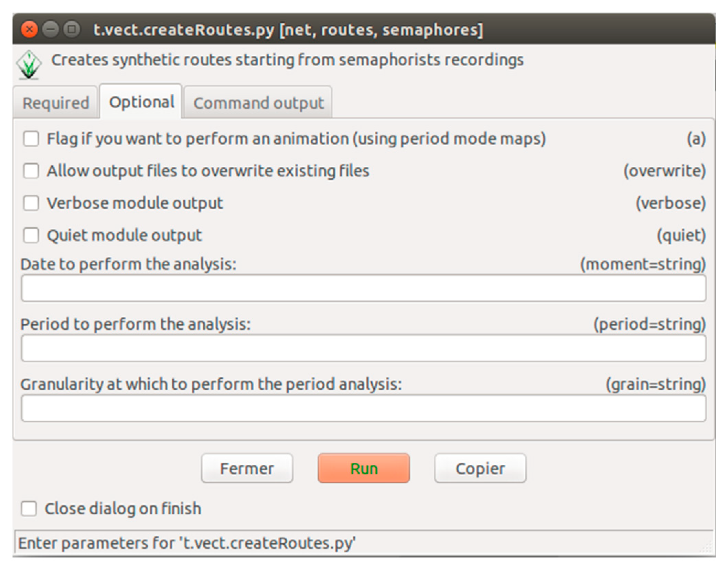Click the Period to perform analysis field
Image resolution: width=728 pixels, height=576 pixels.
[x=363, y=348]
